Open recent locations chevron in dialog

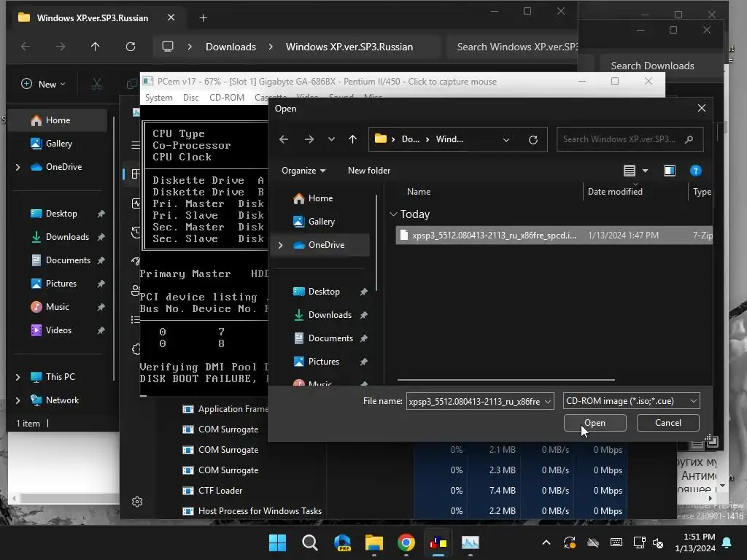point(331,139)
